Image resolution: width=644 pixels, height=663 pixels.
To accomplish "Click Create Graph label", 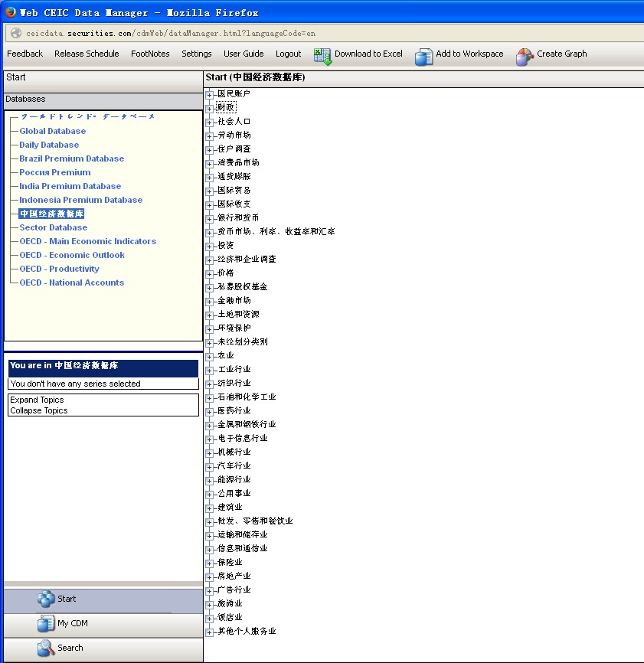I will (x=561, y=54).
